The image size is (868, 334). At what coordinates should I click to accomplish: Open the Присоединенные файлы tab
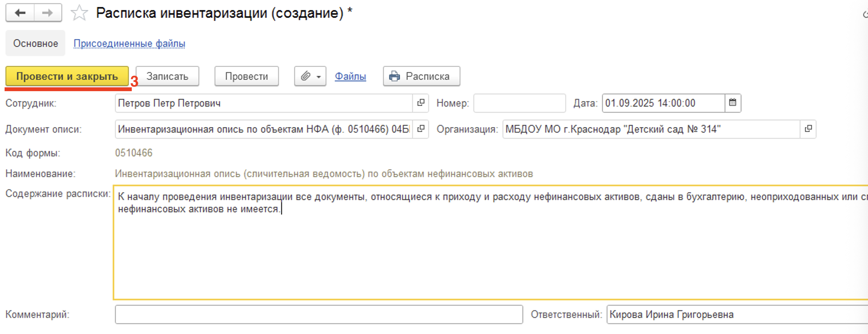click(x=129, y=44)
